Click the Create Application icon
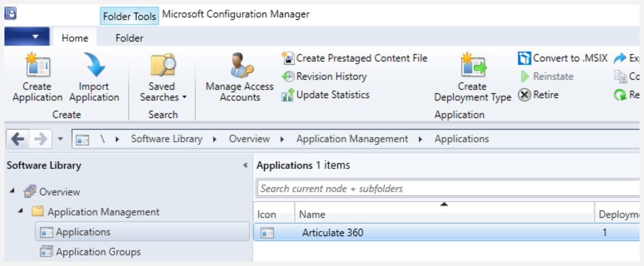This screenshot has width=644, height=266. click(37, 65)
